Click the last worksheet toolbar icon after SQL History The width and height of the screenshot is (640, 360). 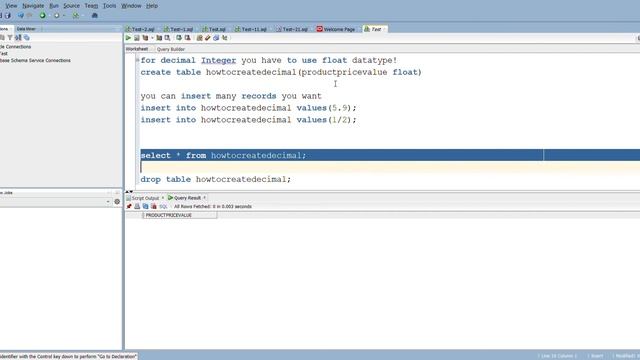(224, 38)
